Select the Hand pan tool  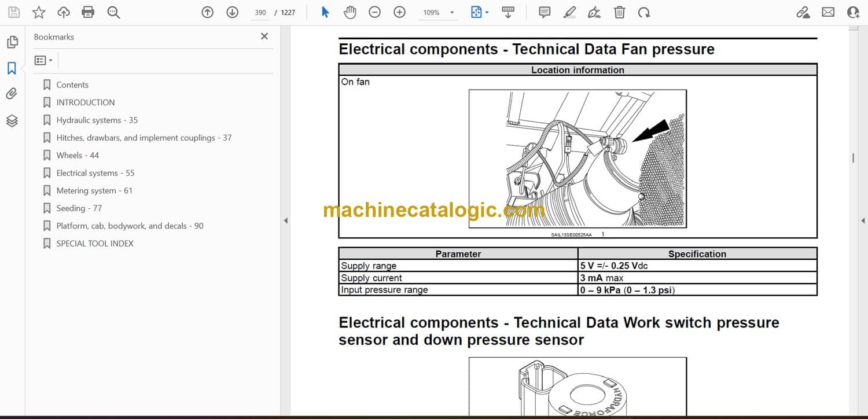350,12
